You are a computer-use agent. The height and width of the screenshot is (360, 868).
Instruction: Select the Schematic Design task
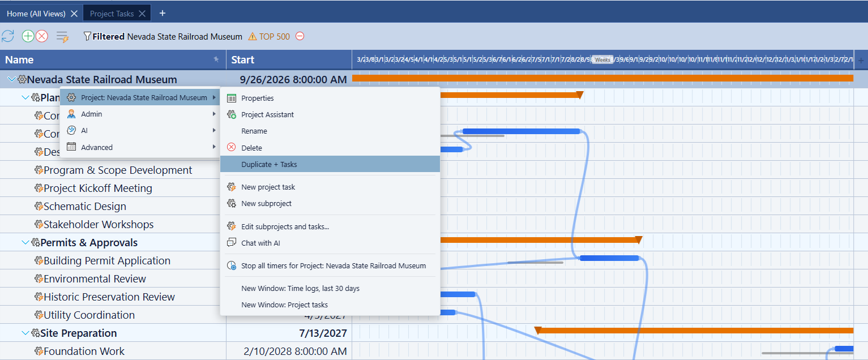coord(85,207)
